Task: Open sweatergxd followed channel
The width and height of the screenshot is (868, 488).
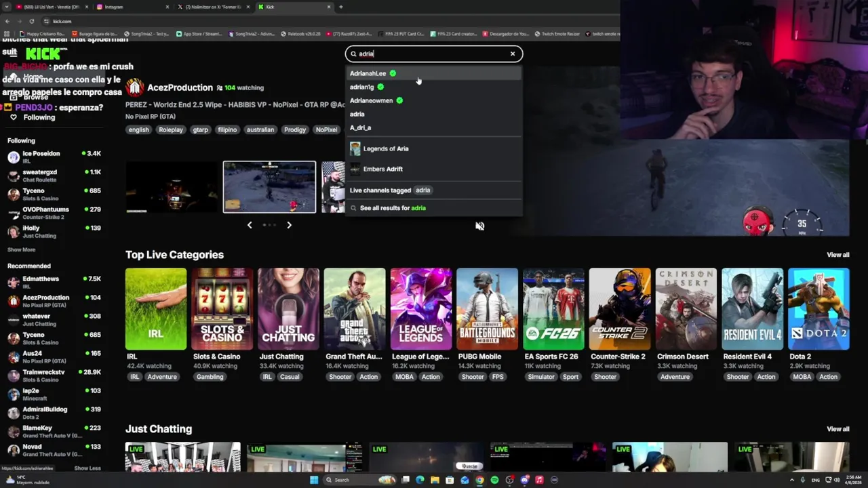Action: 54,175
